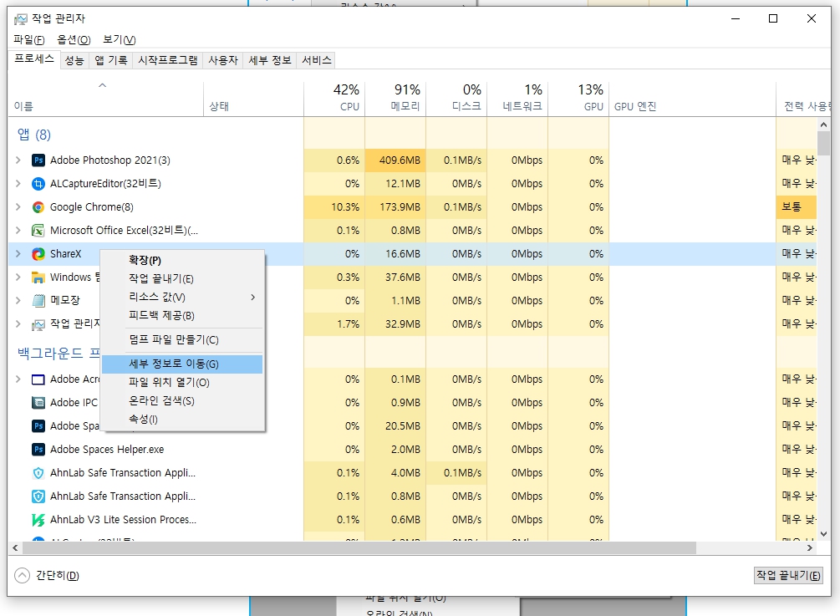Open the 파일 menu
840x616 pixels.
pyautogui.click(x=29, y=39)
